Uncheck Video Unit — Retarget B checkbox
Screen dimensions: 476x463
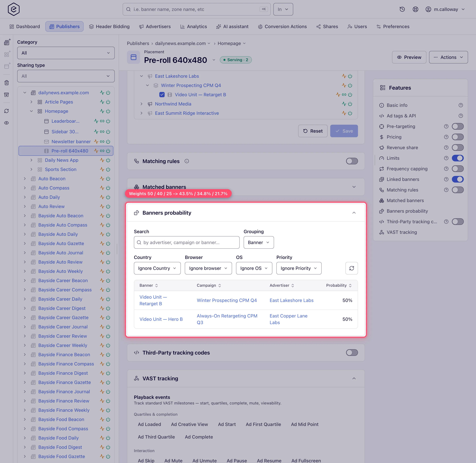162,95
